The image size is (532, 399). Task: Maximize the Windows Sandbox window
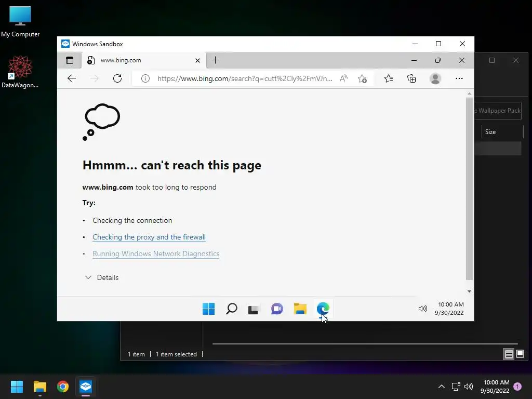(438, 44)
